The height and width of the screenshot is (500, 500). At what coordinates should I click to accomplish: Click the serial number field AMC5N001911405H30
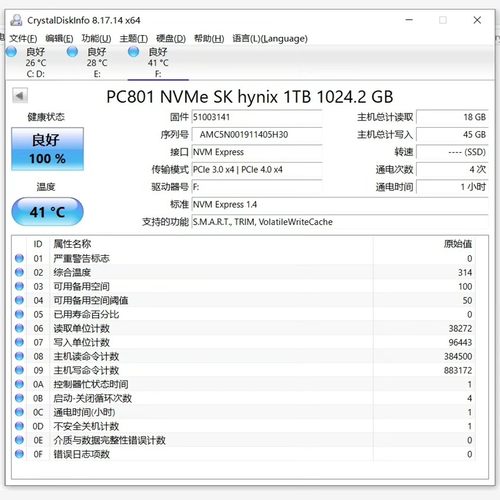click(257, 135)
